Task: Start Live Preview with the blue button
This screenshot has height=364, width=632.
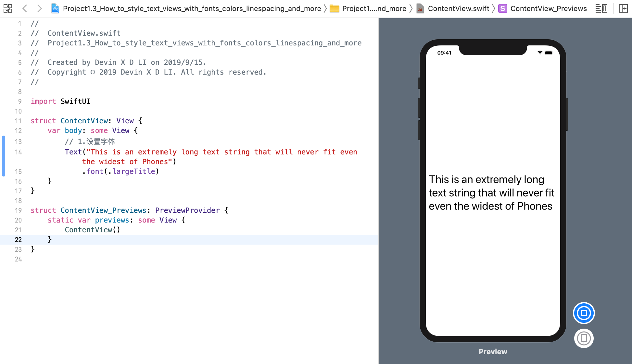Action: click(584, 313)
